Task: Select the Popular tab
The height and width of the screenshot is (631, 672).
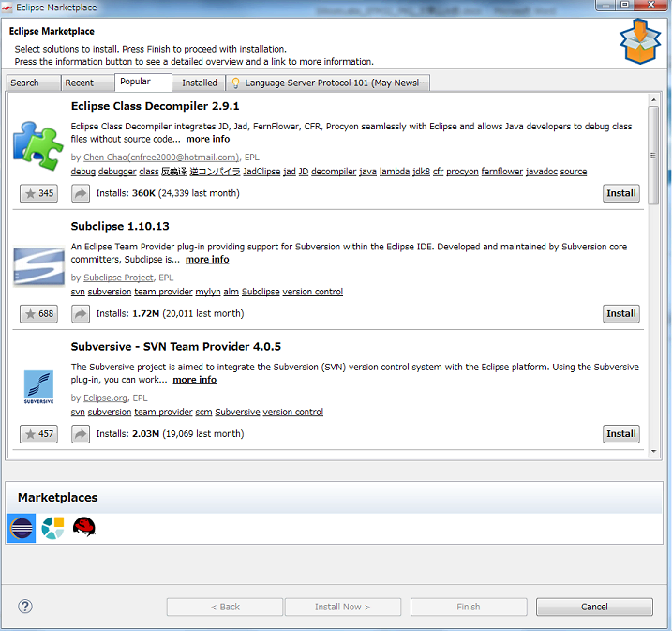Action: (x=143, y=82)
